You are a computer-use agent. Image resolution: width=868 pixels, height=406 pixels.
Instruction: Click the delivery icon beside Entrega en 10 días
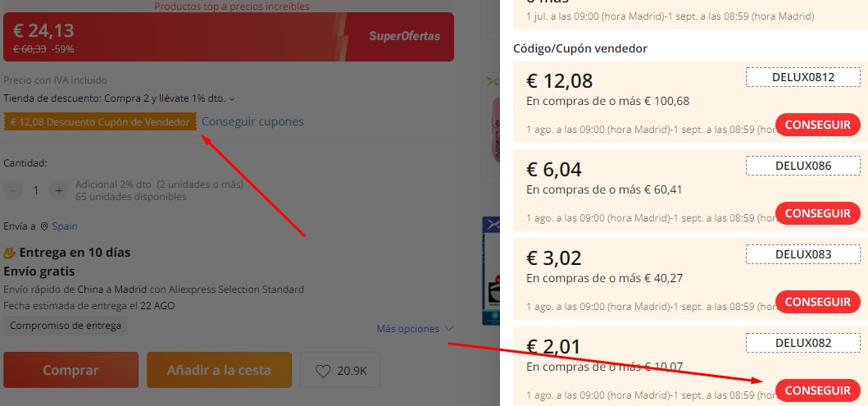pyautogui.click(x=10, y=253)
